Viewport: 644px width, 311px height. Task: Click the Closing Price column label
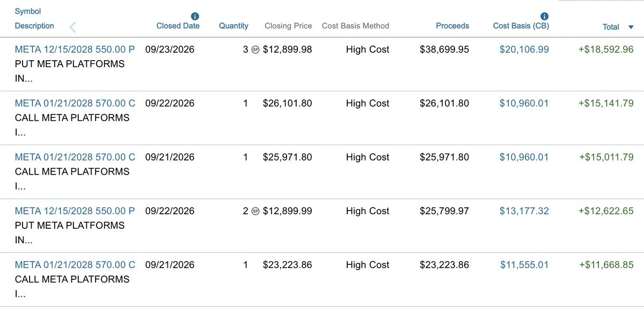click(x=288, y=26)
